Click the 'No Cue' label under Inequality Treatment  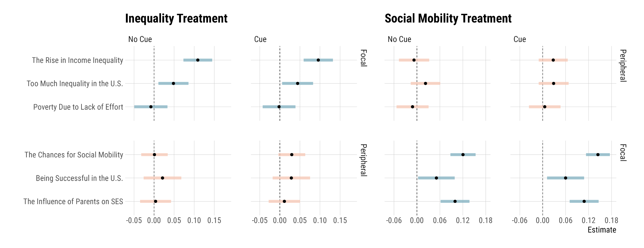point(140,39)
